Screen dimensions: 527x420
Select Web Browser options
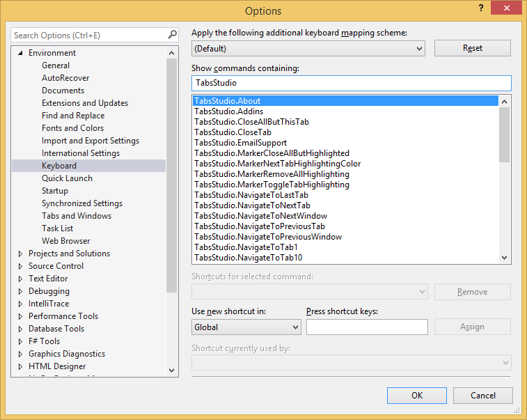[x=66, y=241]
